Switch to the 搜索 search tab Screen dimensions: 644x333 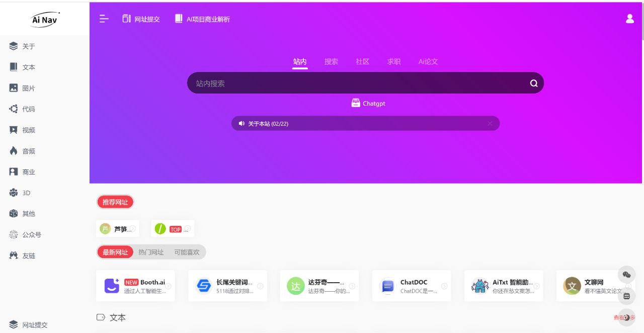pos(331,61)
